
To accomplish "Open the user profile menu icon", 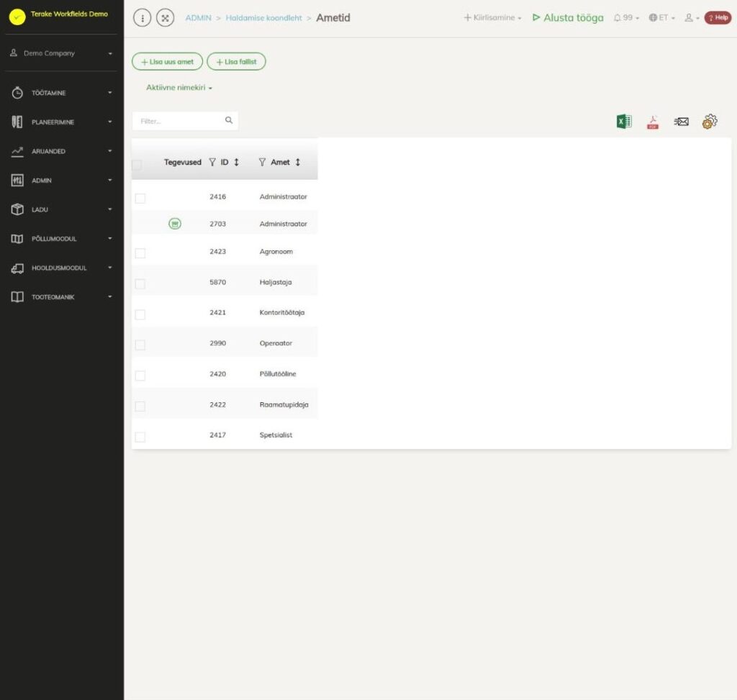I will coord(692,18).
